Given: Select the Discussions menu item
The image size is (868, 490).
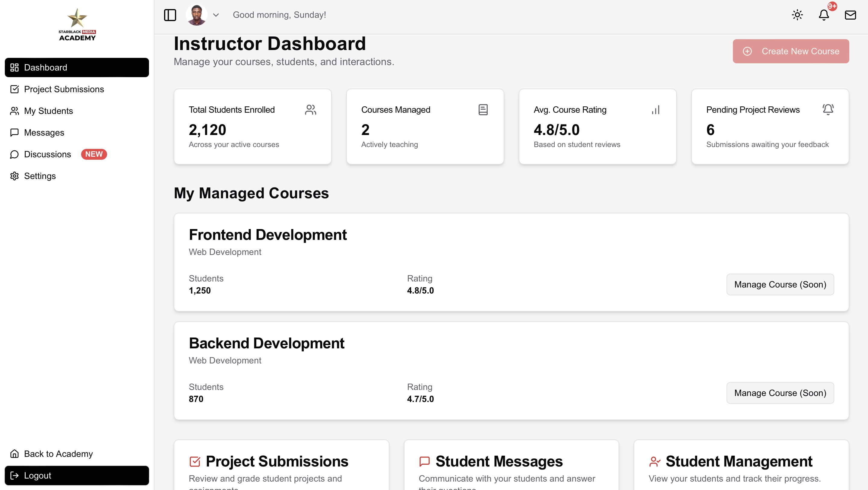Looking at the screenshot, I should [x=48, y=154].
